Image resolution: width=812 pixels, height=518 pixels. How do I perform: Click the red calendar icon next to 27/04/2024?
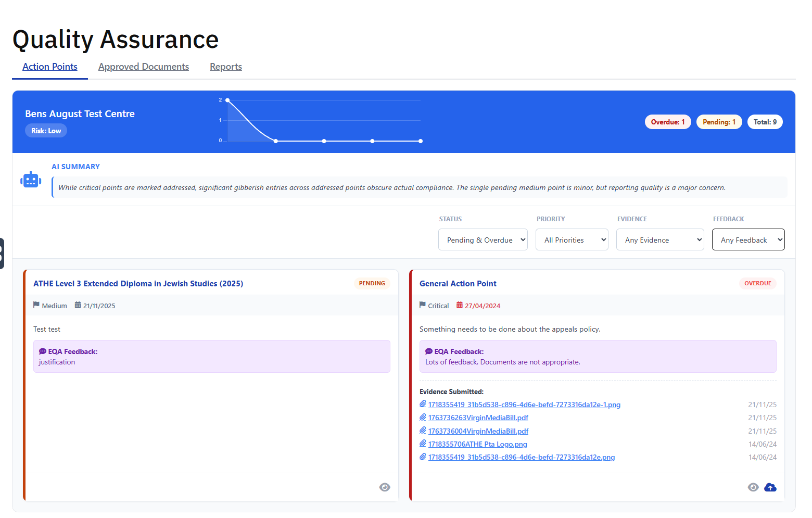coord(460,305)
